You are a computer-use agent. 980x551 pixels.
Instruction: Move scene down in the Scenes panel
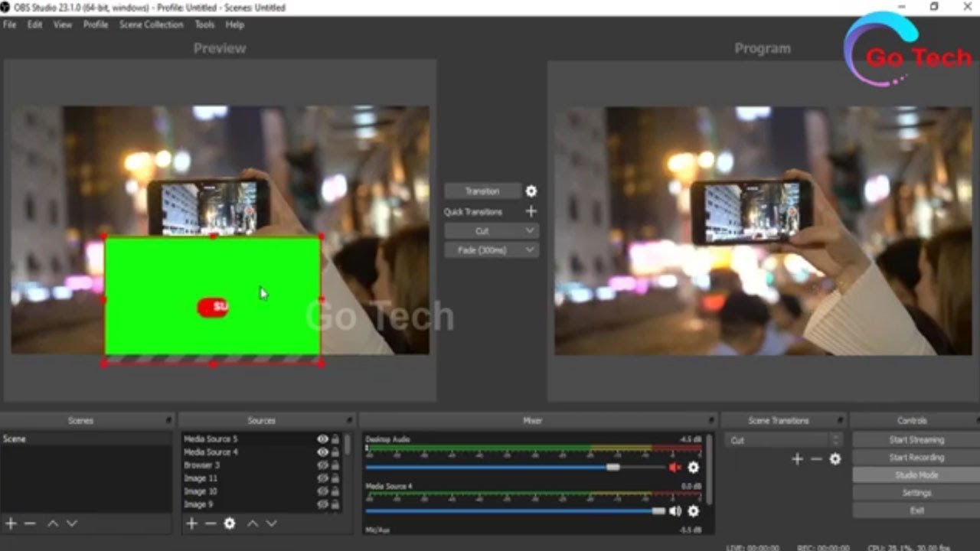coord(72,523)
